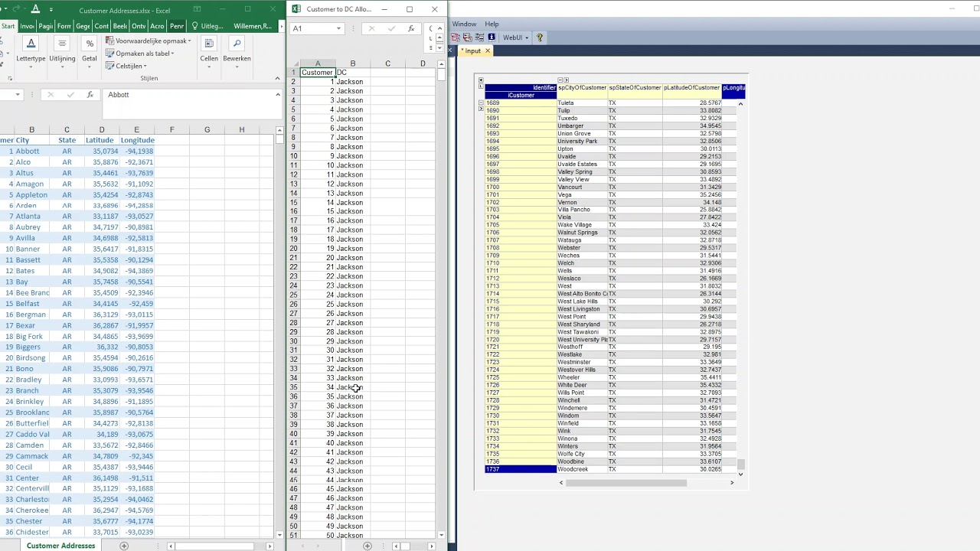Collapse the Excel ribbon with chevron
Image resolution: width=980 pixels, height=551 pixels.
pos(277,78)
